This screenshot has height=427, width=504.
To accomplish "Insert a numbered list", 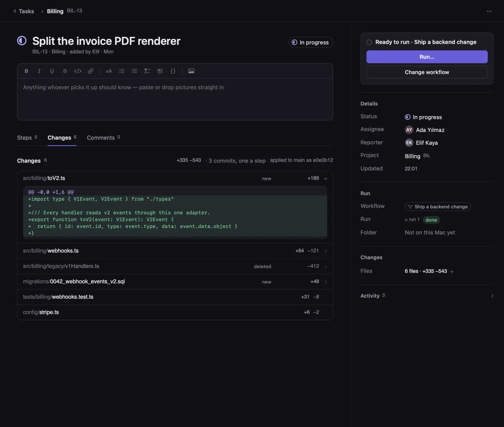I will (x=135, y=71).
